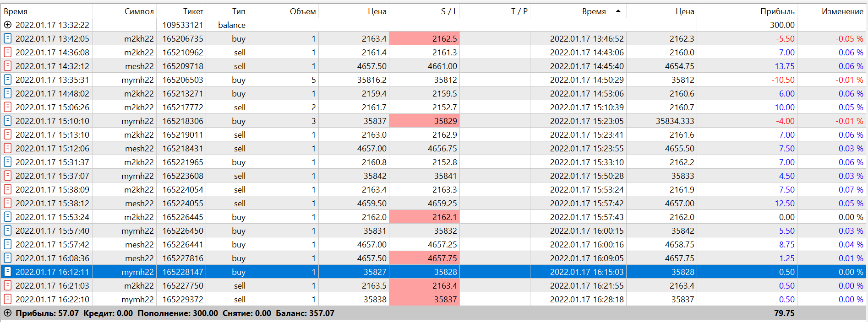
Task: Sort by the open Время column header
Action: point(46,11)
